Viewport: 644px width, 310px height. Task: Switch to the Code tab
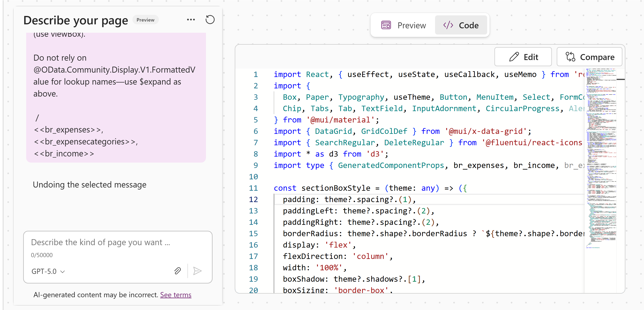pyautogui.click(x=461, y=25)
